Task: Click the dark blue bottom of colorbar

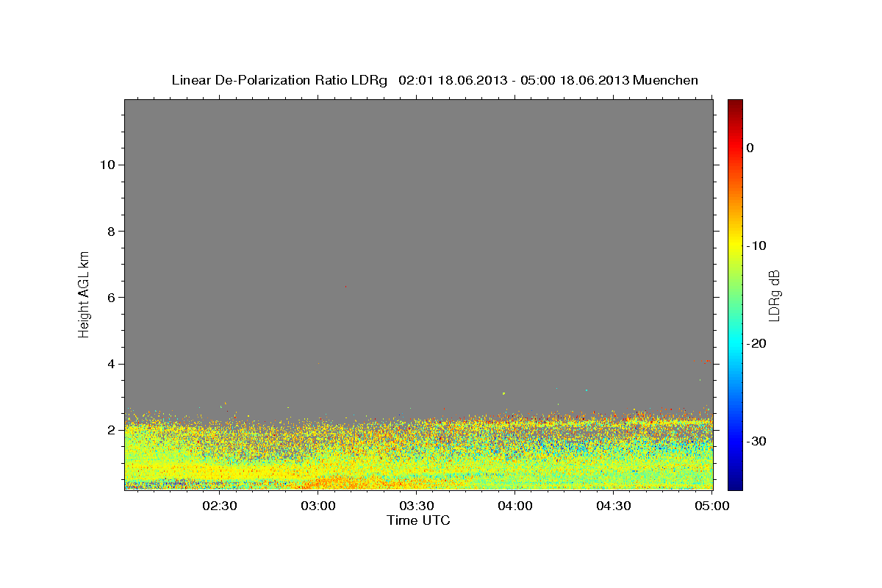Action: 735,484
